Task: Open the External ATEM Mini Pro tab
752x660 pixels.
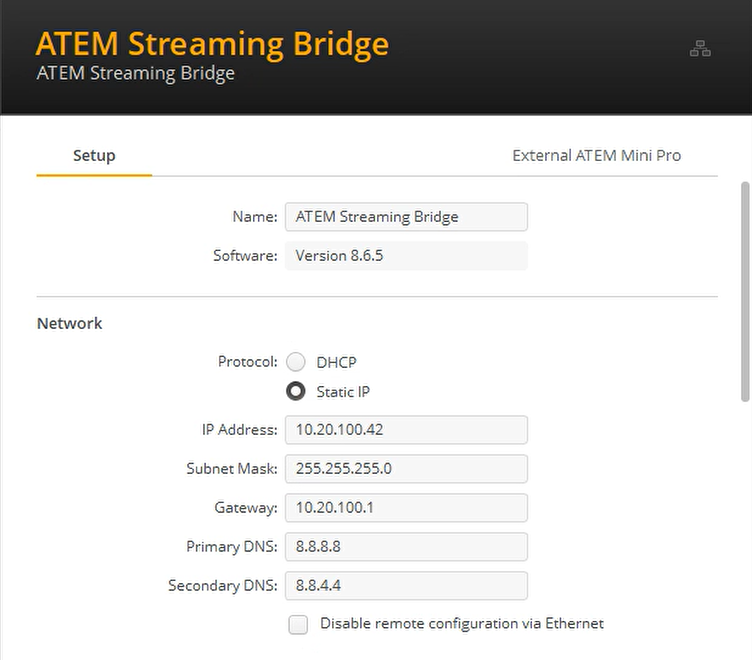Action: click(597, 155)
